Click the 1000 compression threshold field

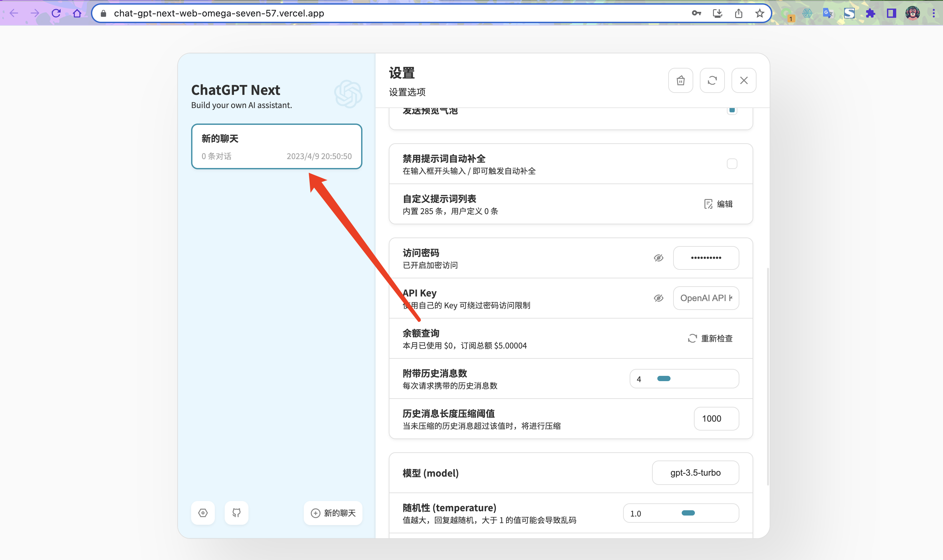click(716, 418)
